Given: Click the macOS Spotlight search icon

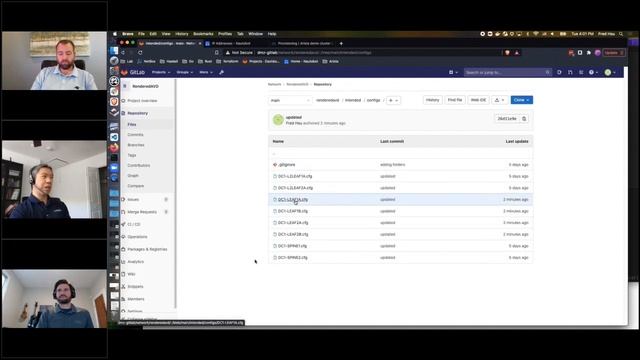Looking at the screenshot, I should click(x=621, y=34).
